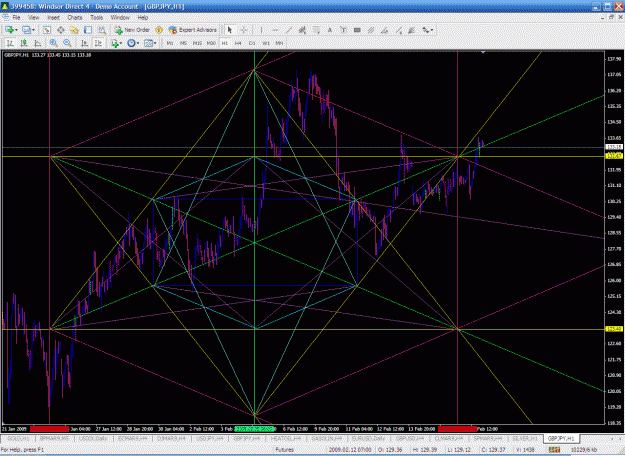This screenshot has height=456, width=625.
Task: Open the Templates button
Action: pyautogui.click(x=148, y=43)
